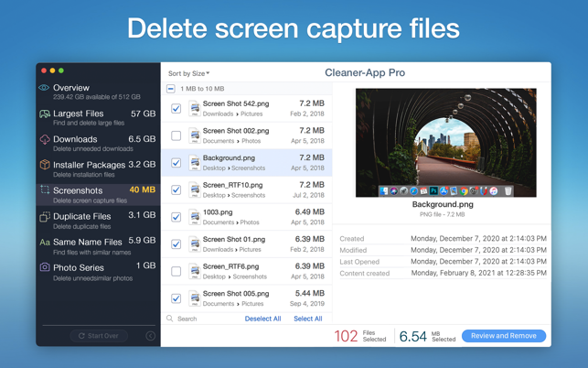Click the Screen_RTF6.png file name
Image resolution: width=588 pixels, height=368 pixels.
[x=230, y=266]
